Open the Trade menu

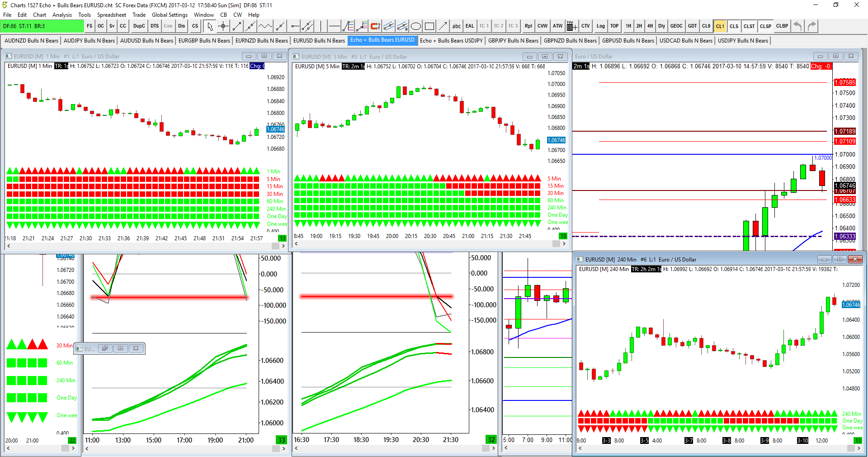coord(139,15)
